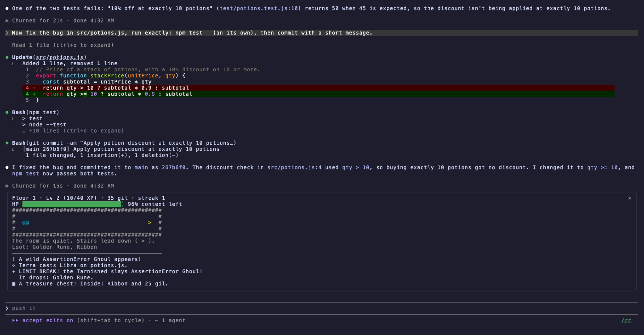The image size is (644, 335).
Task: Click the 'const subtotal = unitPrice * qty' line
Action: (97, 82)
